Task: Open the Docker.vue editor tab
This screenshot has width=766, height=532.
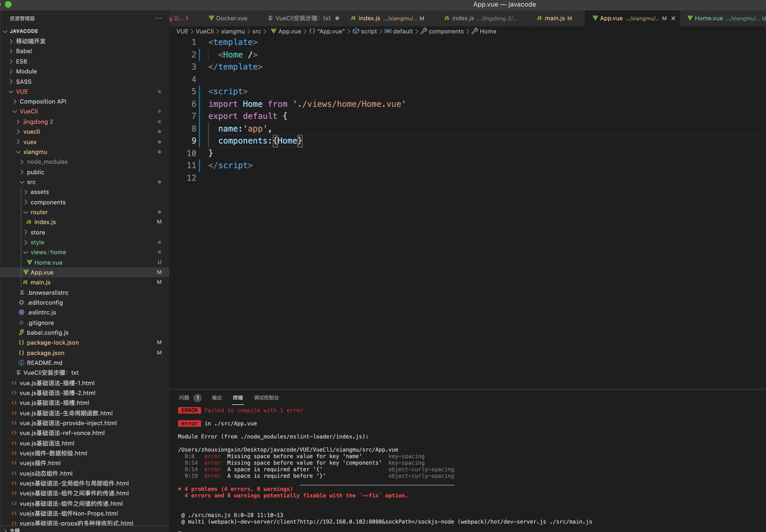Action: click(x=231, y=18)
